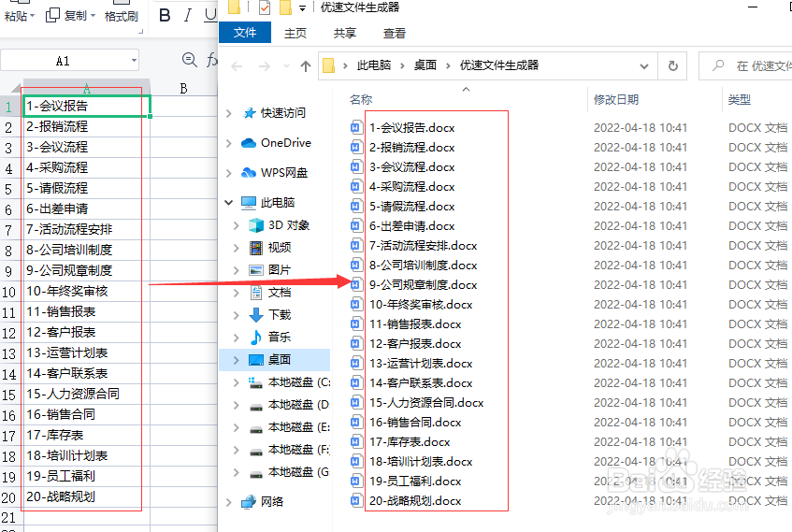The width and height of the screenshot is (792, 532).
Task: Collapse the 此电脑 tree node
Action: [x=229, y=203]
